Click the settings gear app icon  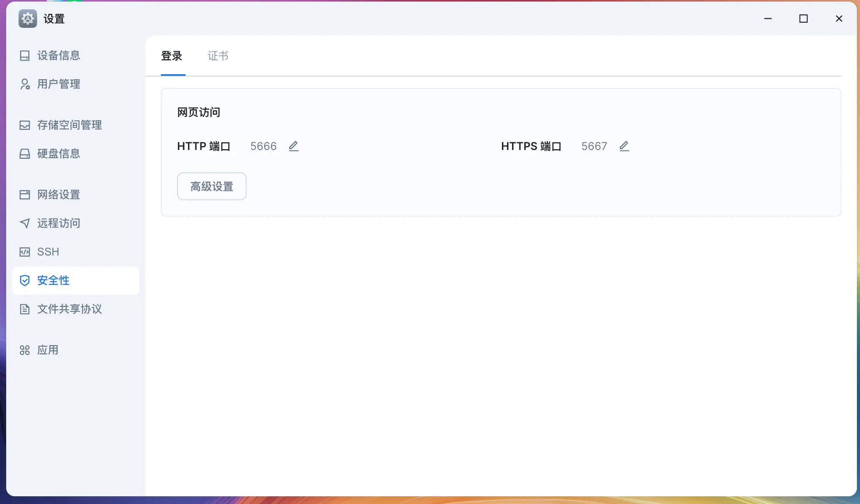point(28,19)
